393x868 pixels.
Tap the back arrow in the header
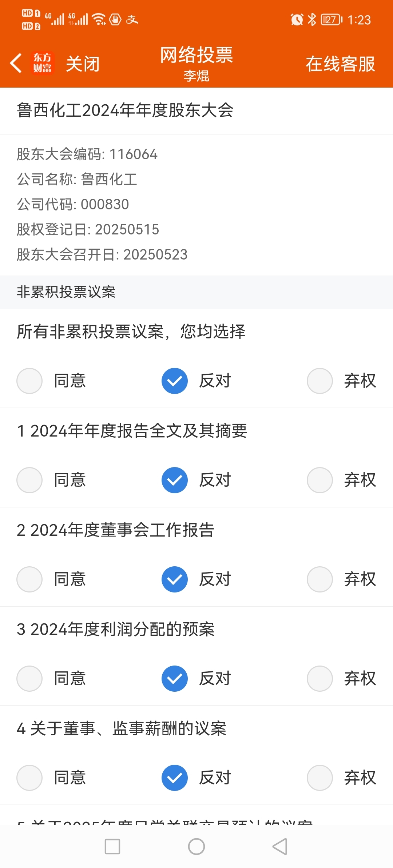click(x=16, y=63)
